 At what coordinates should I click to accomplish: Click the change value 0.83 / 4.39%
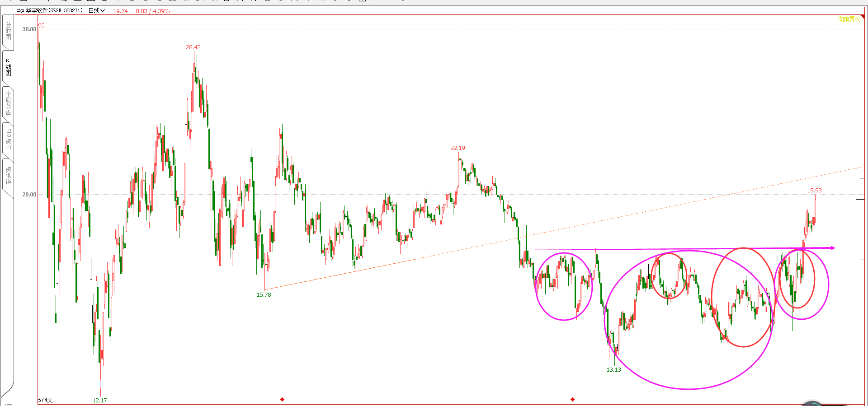pyautogui.click(x=152, y=11)
